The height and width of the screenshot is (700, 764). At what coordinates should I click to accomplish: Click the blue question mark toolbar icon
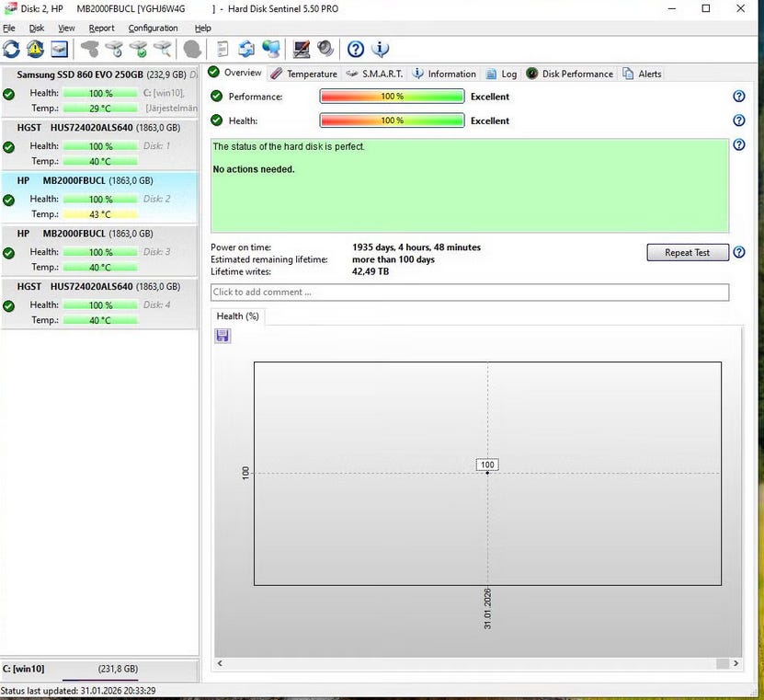[356, 49]
